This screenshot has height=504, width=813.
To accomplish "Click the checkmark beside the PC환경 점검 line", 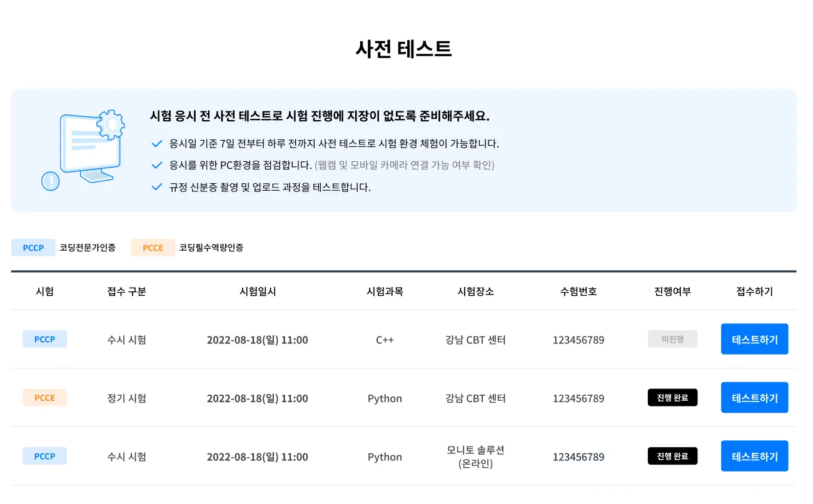I will click(x=157, y=166).
